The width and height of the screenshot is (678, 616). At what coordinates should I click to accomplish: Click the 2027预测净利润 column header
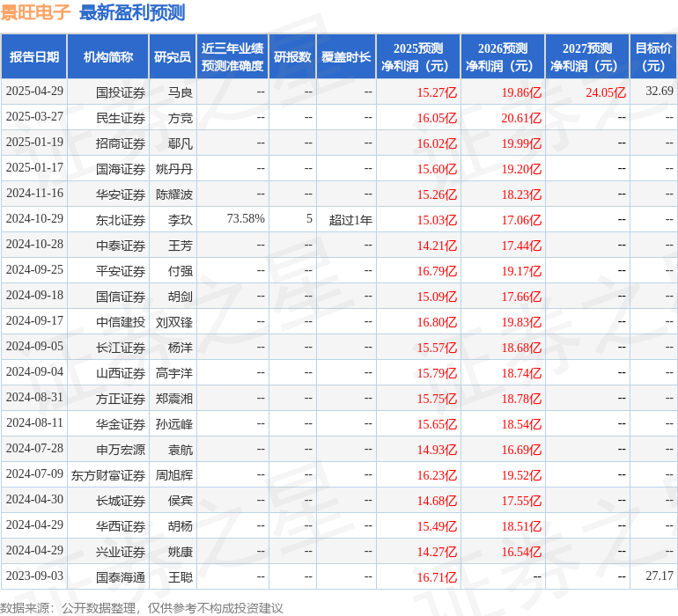click(587, 57)
